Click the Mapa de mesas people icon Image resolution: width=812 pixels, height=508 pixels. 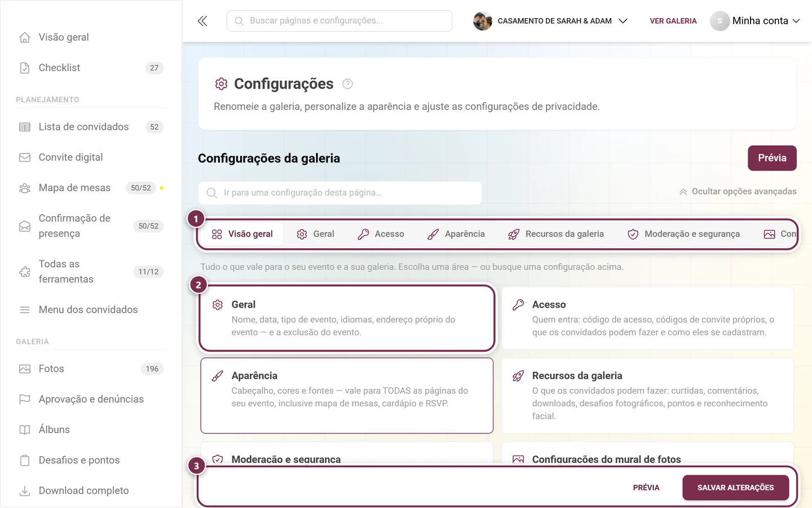[x=25, y=188]
